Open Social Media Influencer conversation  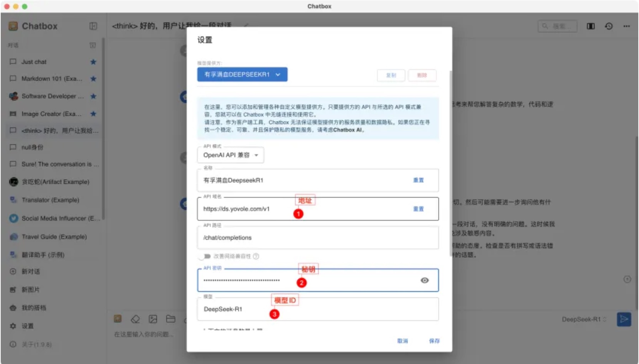[x=53, y=218]
